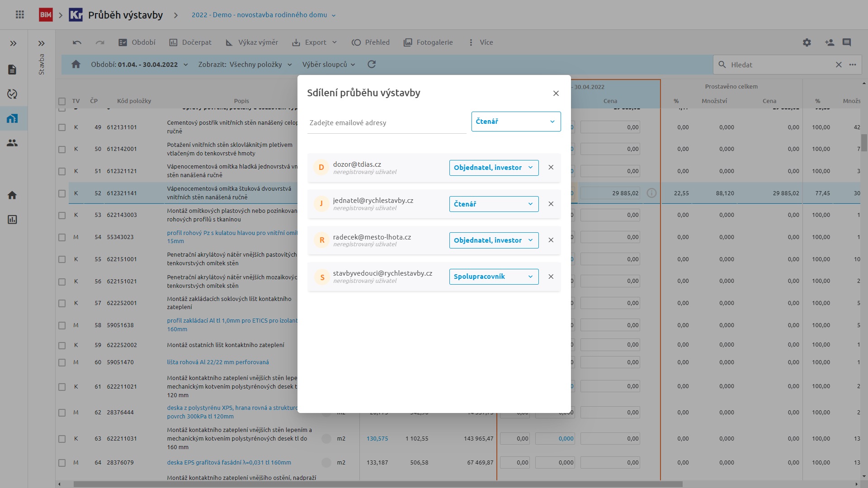868x488 pixels.
Task: Open the apps grid launcher icon
Action: tap(20, 15)
